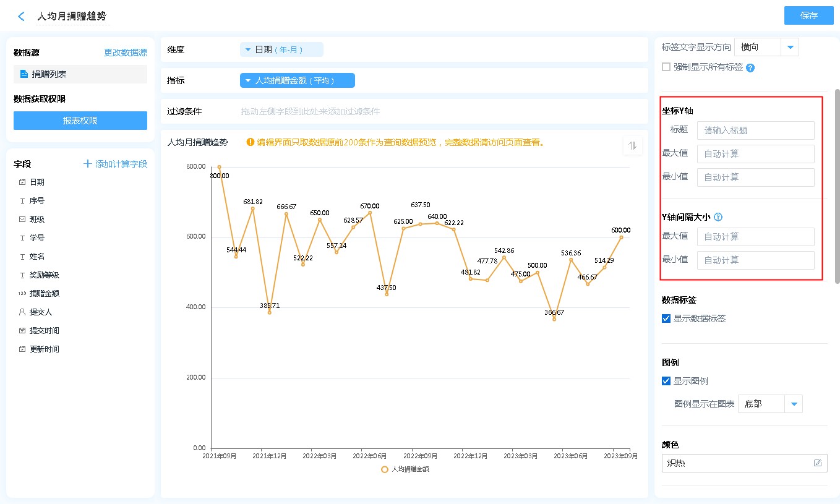Click the Y axis 标题 input field
Viewport: 840px width, 504px height.
[x=755, y=130]
